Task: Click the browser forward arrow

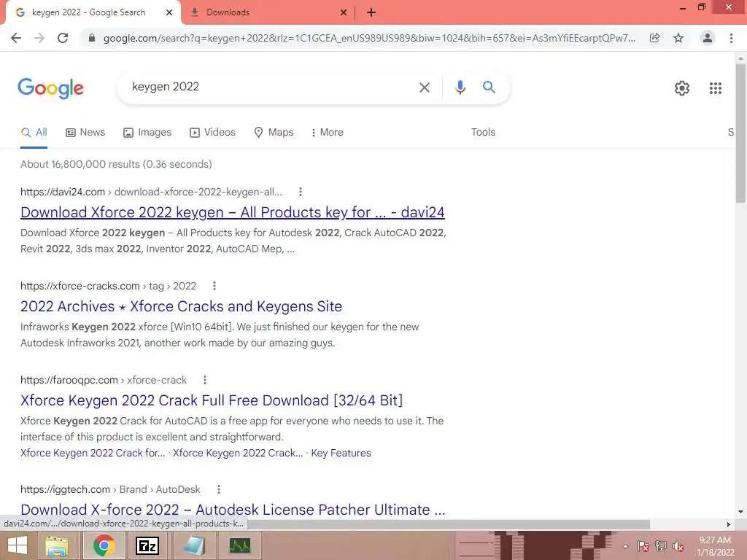Action: (39, 38)
